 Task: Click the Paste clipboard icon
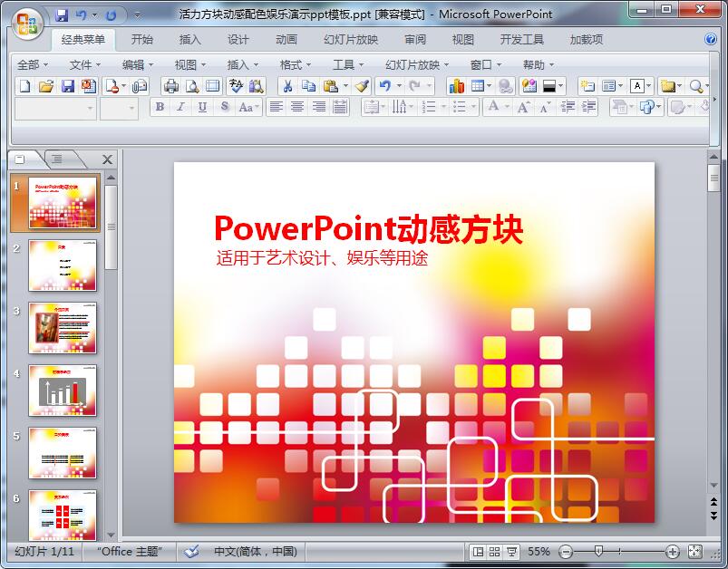pyautogui.click(x=330, y=86)
